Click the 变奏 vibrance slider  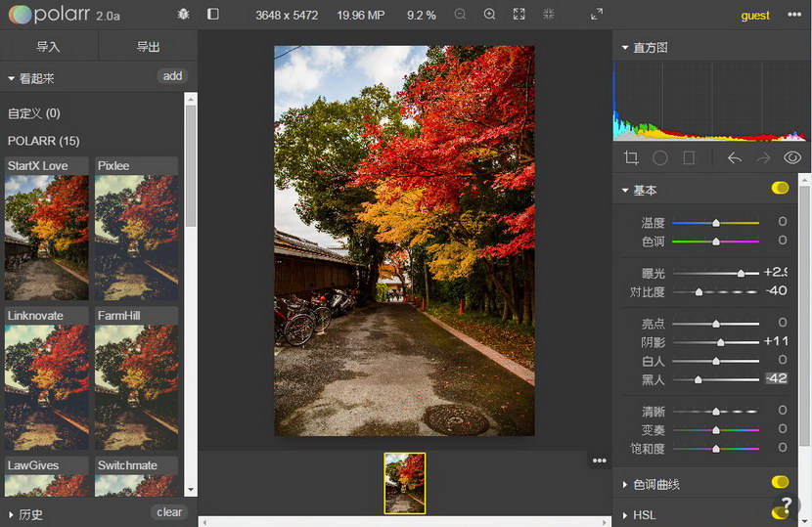[716, 429]
